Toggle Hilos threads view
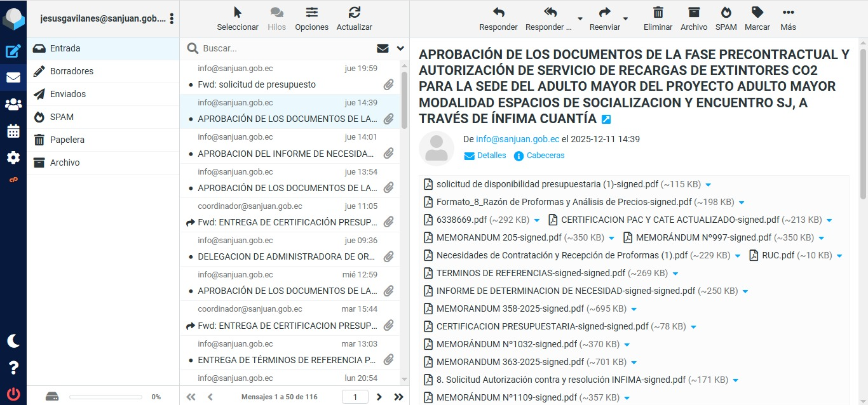Viewport: 868px width, 405px height. [x=276, y=18]
